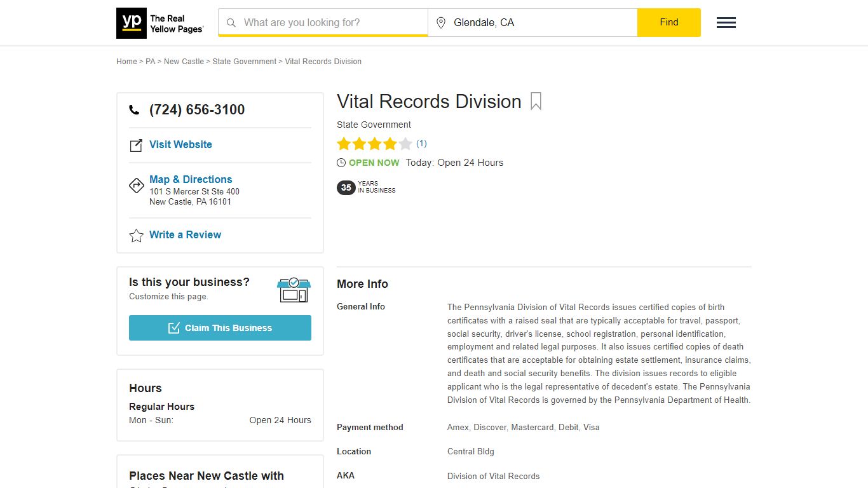Focus the What are you looking for field

pos(323,22)
